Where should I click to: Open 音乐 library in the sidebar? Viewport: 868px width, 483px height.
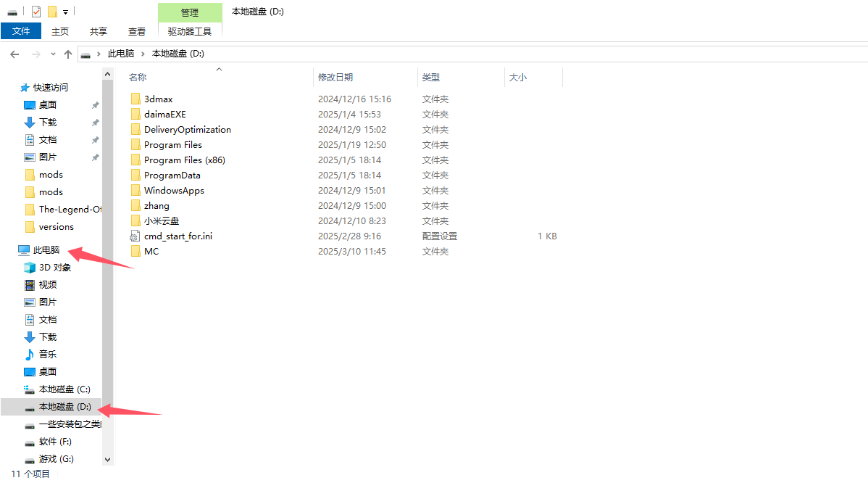48,354
